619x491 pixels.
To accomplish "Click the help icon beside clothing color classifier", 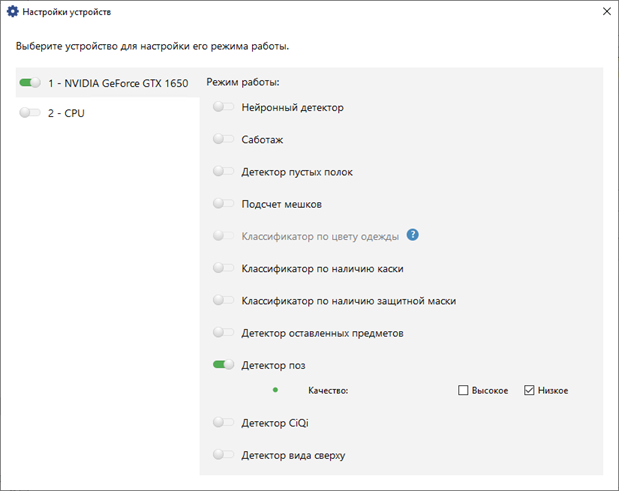I will coord(412,236).
